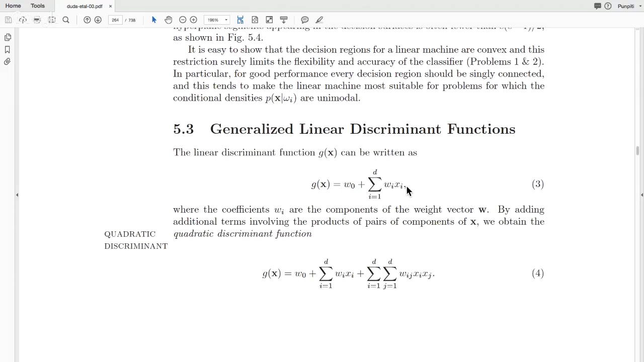Open the page thumbnails panel
This screenshot has width=644, height=362.
[x=8, y=37]
